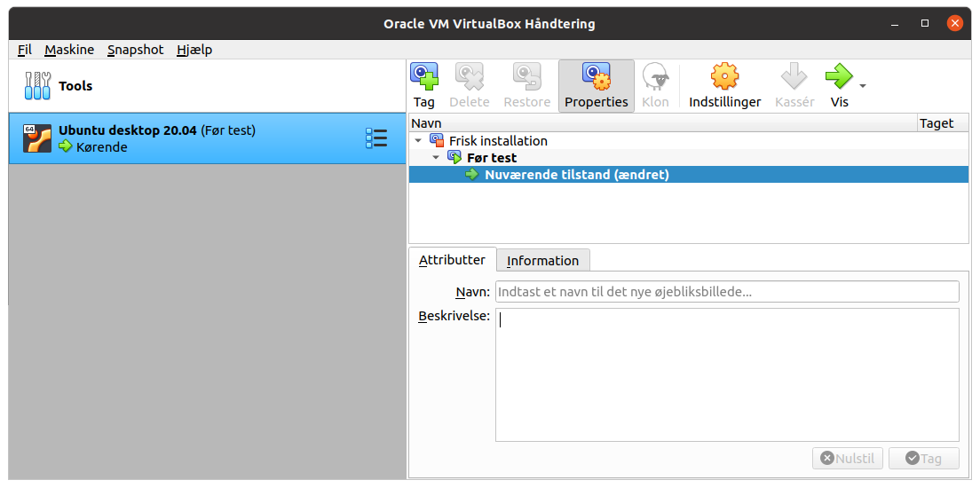Click the Ubuntu desktop 20.04 VM icon

tap(37, 138)
